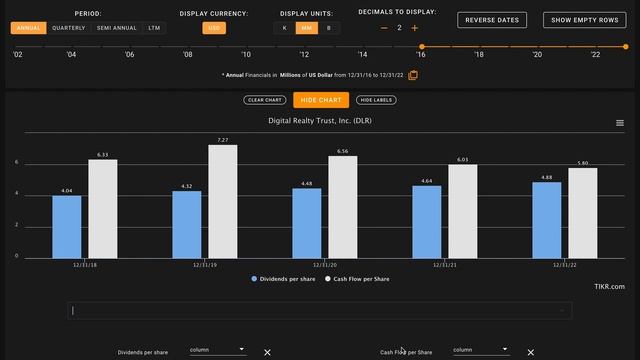The height and width of the screenshot is (360, 640).
Task: Open Dividends per share chart type dropdown
Action: [217, 350]
